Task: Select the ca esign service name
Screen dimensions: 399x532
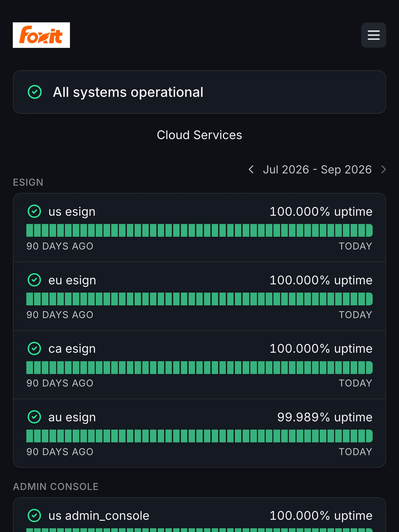Action: [72, 349]
